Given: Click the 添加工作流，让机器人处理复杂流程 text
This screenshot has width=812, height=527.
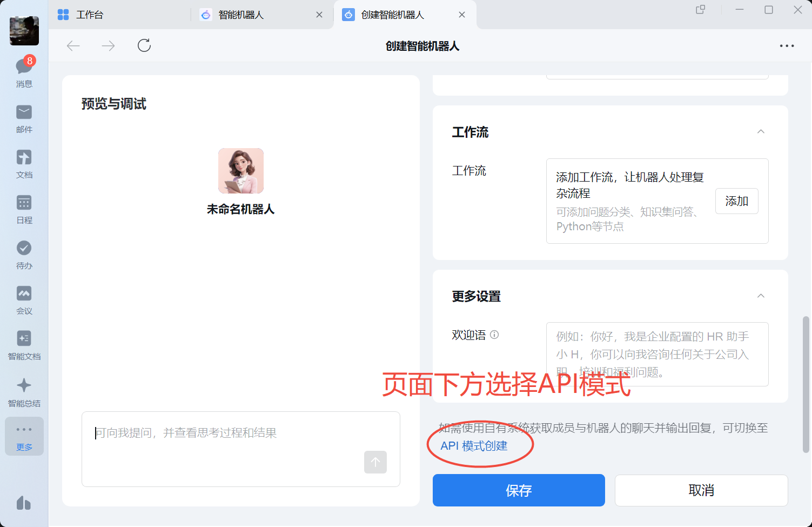Looking at the screenshot, I should click(630, 185).
